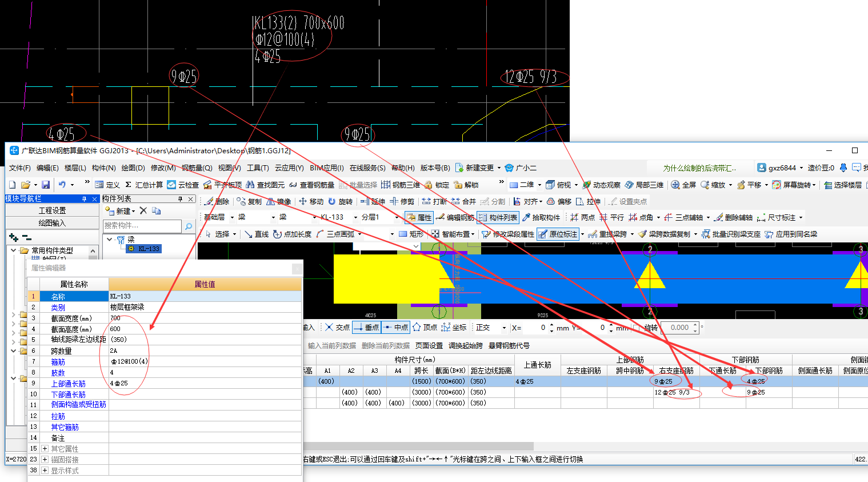Image resolution: width=868 pixels, height=482 pixels.
Task: Toggle 坐标 coordinate snap
Action: [x=454, y=327]
